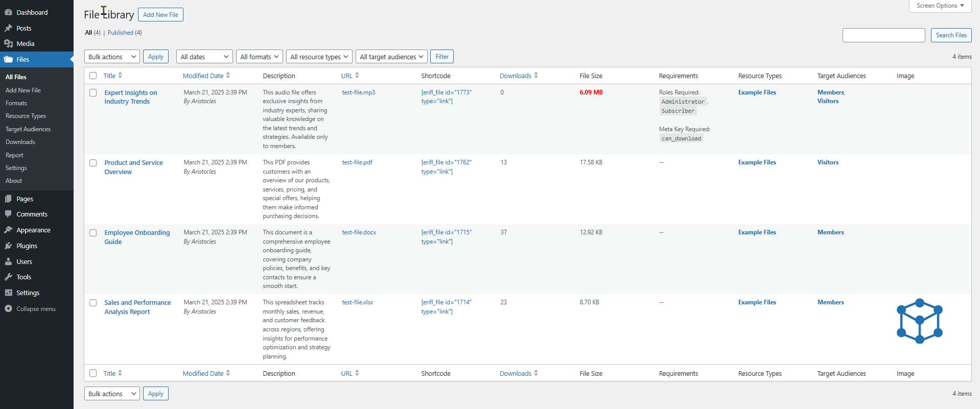Image resolution: width=980 pixels, height=409 pixels.
Task: Open test-file.docx link
Action: (x=359, y=232)
